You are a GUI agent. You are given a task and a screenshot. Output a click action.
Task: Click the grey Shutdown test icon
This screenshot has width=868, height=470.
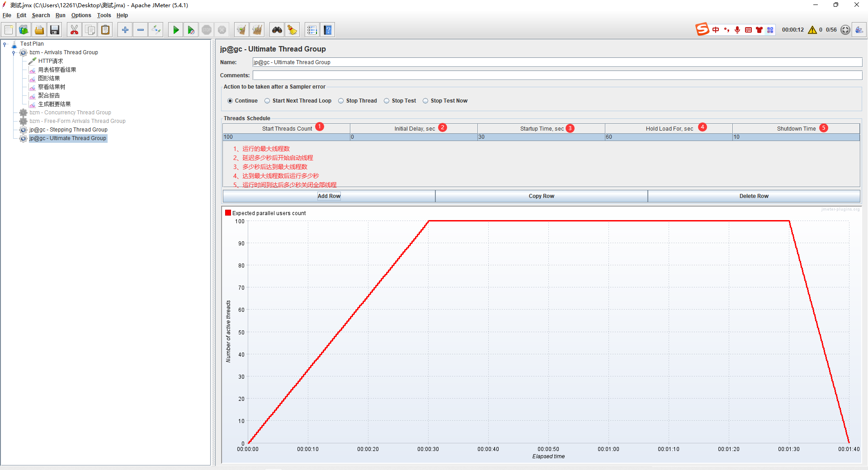click(222, 30)
